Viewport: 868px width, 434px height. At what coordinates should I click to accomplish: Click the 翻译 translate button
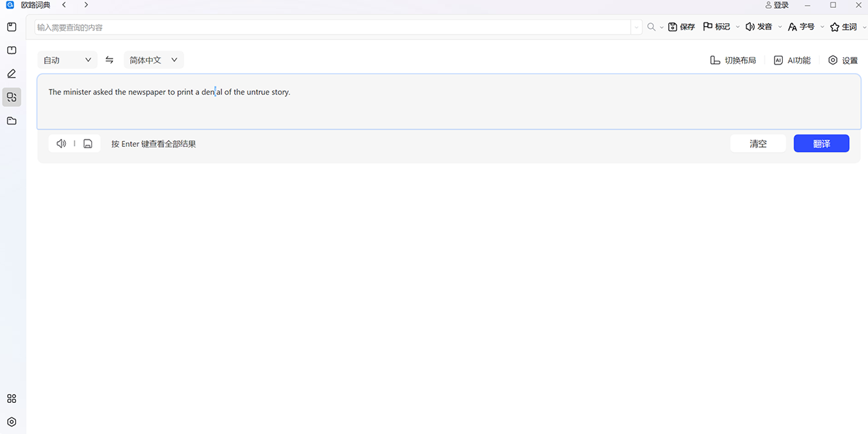[822, 144]
